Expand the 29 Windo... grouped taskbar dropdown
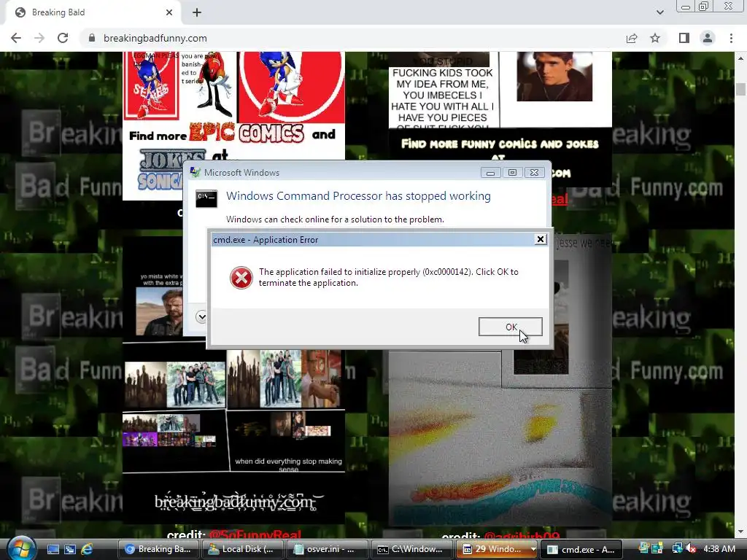Viewport: 747px width, 560px height. (533, 550)
